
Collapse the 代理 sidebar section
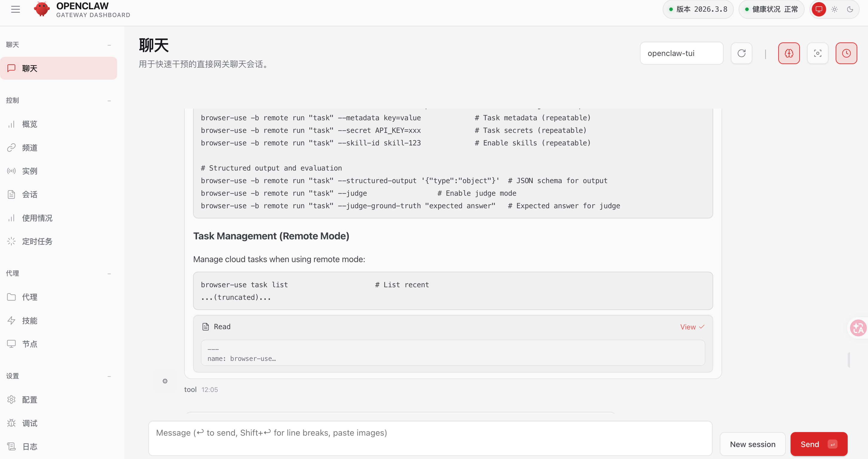pos(109,273)
